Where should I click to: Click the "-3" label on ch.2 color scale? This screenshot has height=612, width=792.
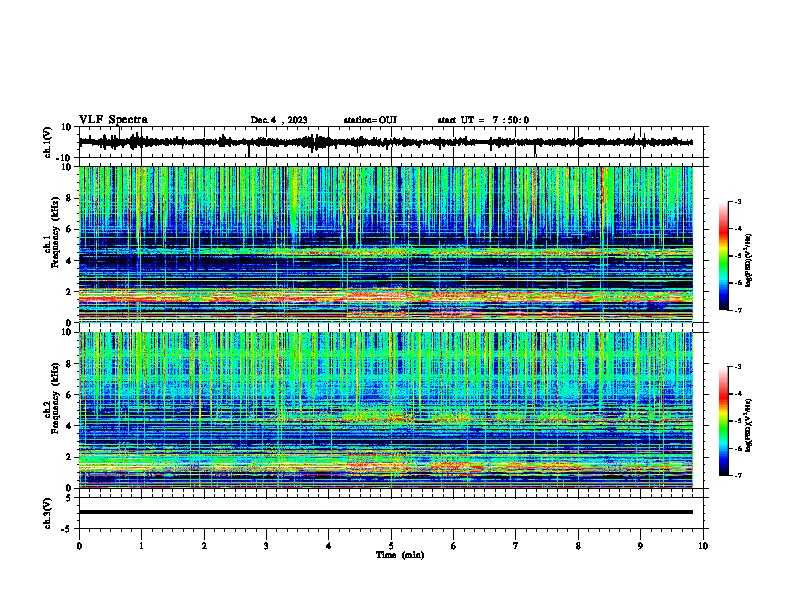pos(738,367)
